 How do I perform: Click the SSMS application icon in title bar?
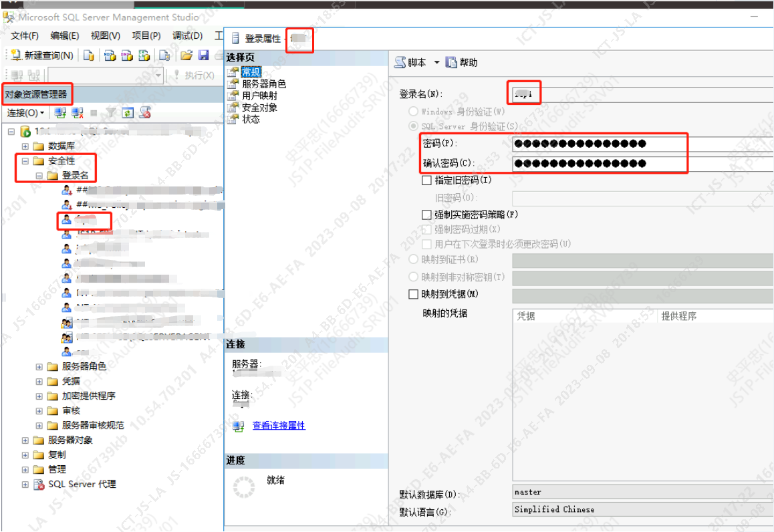(9, 17)
